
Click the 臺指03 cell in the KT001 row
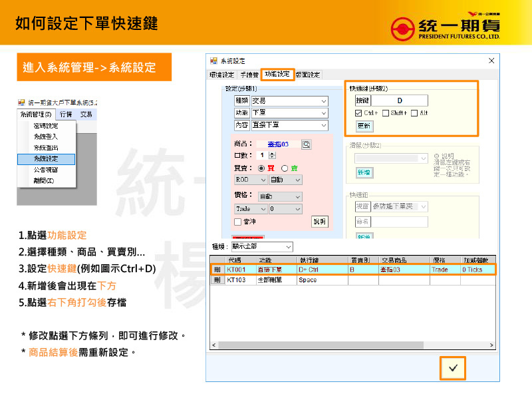point(404,270)
